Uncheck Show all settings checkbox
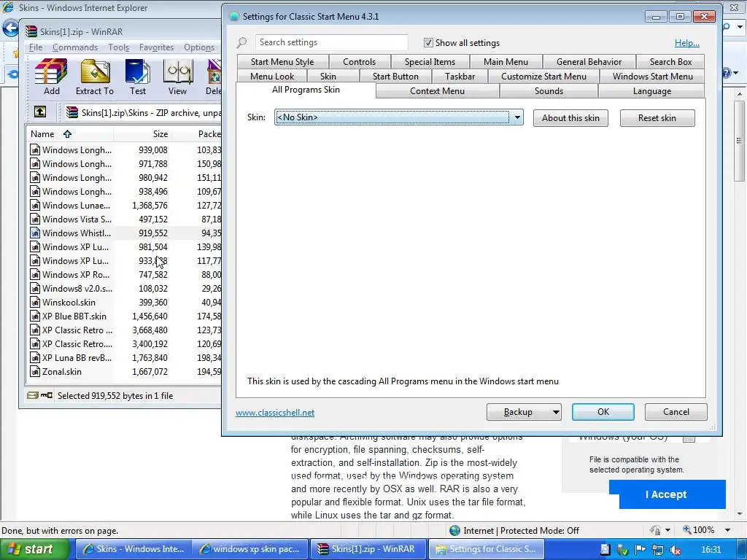Screen dimensions: 747x560 coord(428,43)
